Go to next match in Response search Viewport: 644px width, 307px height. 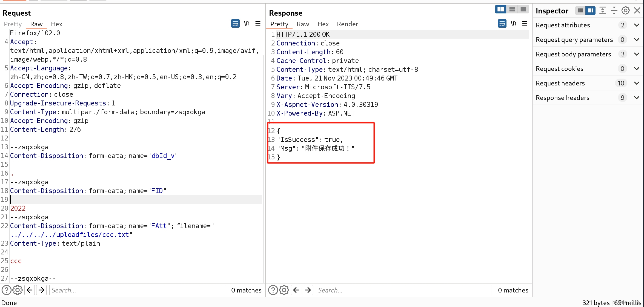coord(308,290)
